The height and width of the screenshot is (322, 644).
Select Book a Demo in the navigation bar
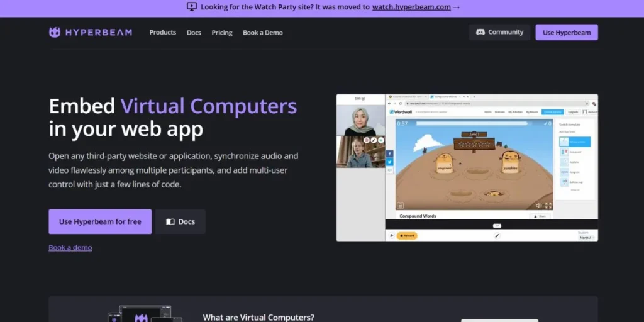click(x=262, y=33)
